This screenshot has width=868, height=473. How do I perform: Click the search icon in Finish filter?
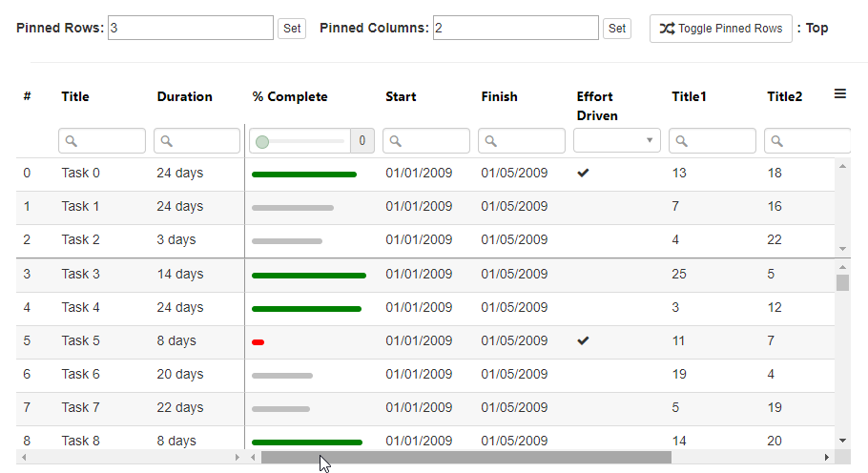pyautogui.click(x=490, y=141)
